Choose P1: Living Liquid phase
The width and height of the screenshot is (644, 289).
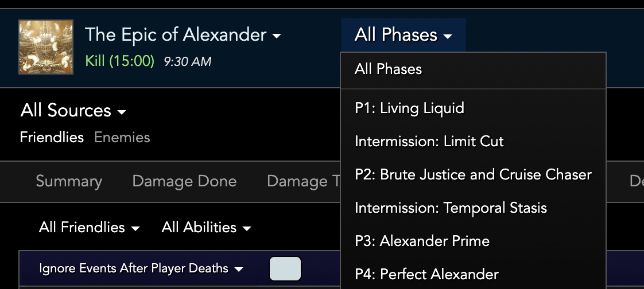pos(473,108)
